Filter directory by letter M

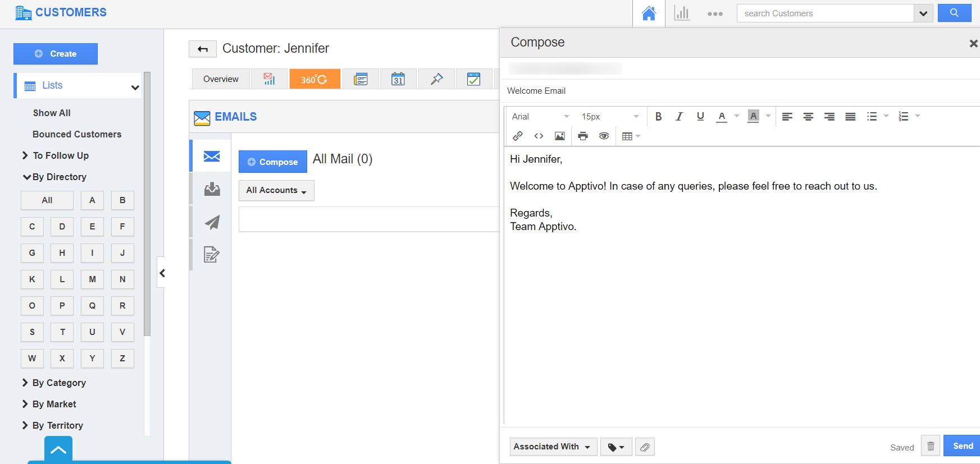[92, 279]
